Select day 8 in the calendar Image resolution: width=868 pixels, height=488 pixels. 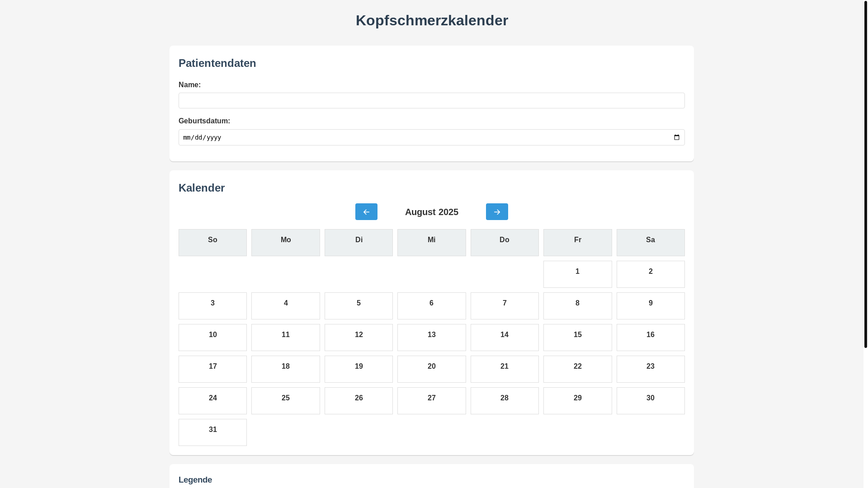pos(577,306)
